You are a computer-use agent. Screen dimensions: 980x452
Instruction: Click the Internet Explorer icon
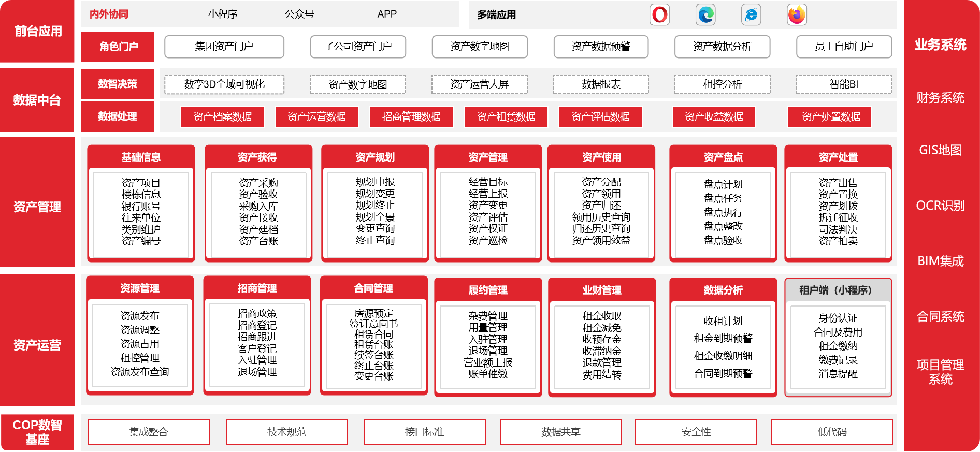point(751,14)
